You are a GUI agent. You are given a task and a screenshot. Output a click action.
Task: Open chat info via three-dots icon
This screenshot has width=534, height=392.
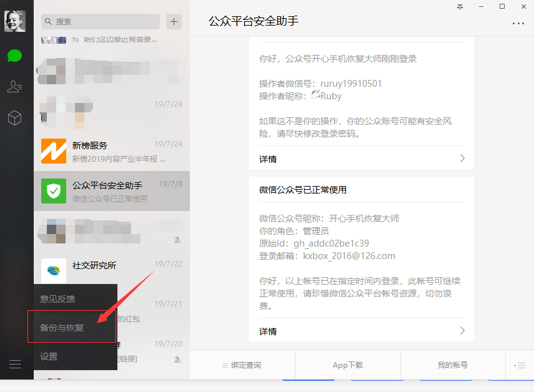click(x=518, y=24)
